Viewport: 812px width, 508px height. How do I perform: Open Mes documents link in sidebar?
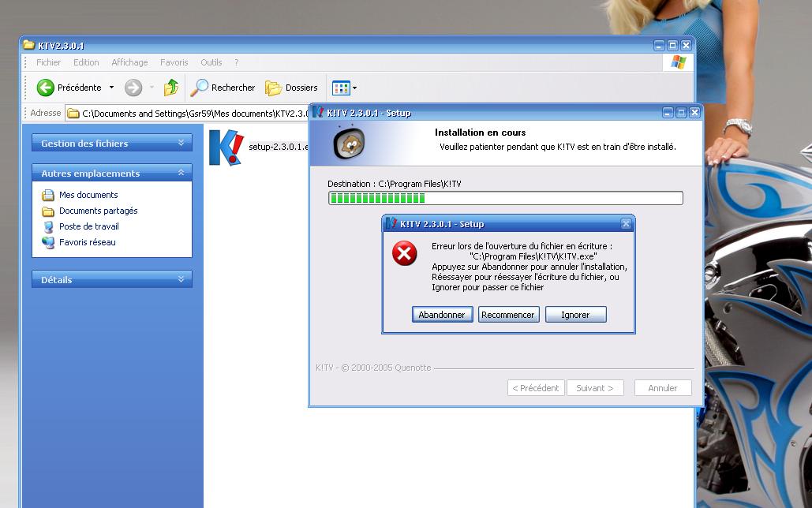pos(88,195)
